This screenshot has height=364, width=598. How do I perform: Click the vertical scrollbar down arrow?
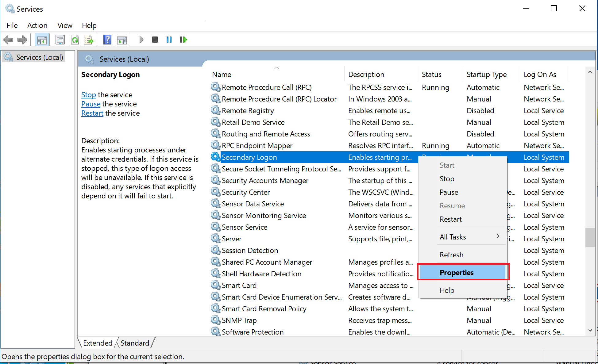pos(590,330)
